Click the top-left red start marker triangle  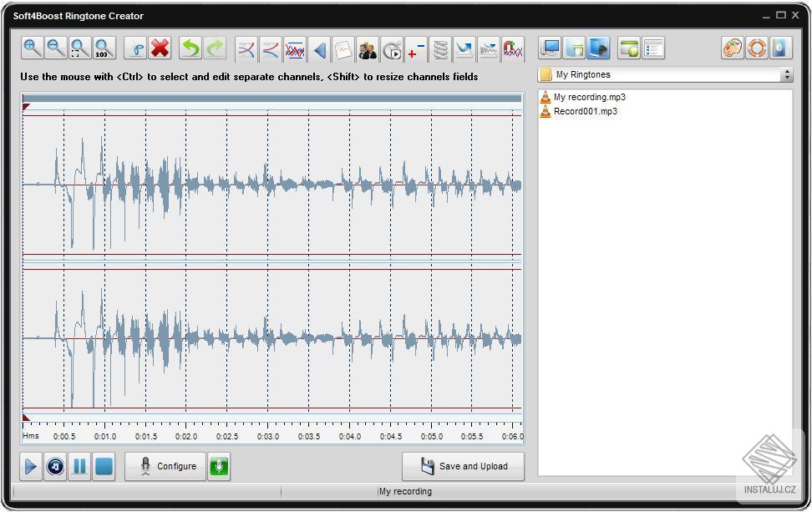tap(26, 107)
